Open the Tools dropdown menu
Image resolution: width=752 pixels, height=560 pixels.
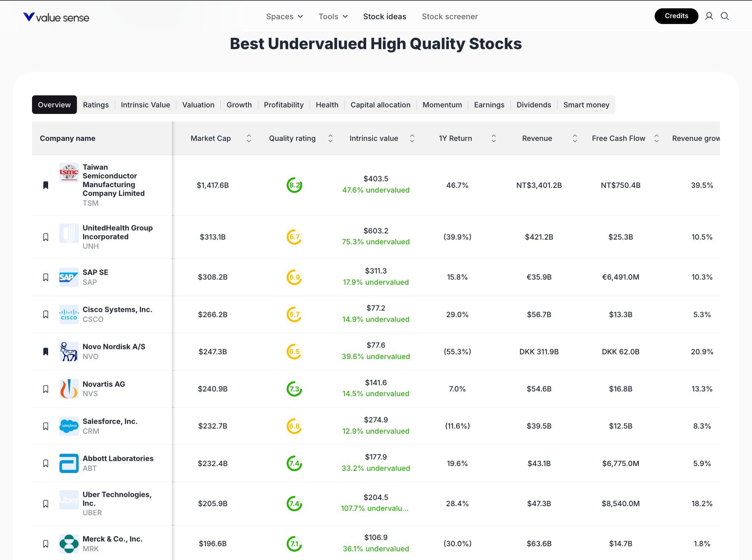coord(333,17)
